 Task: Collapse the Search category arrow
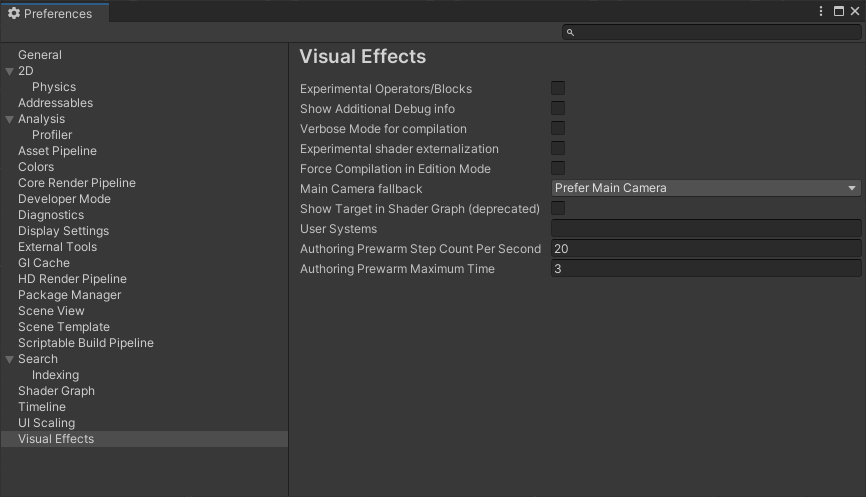click(10, 359)
